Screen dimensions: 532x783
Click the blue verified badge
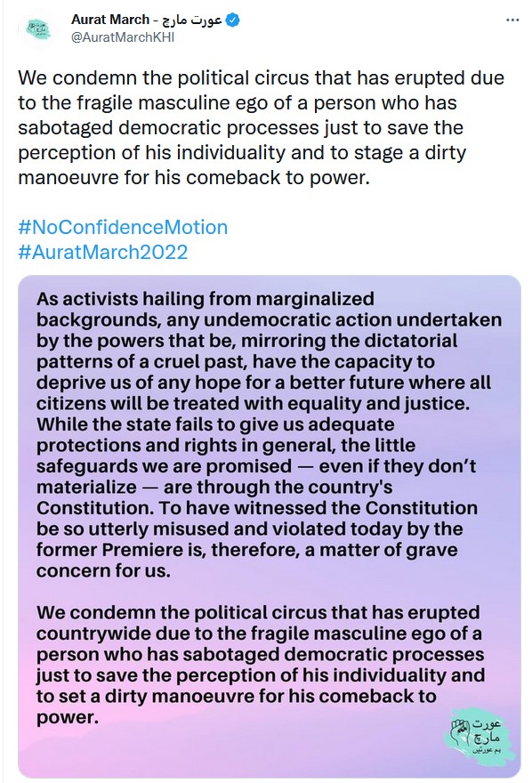232,20
